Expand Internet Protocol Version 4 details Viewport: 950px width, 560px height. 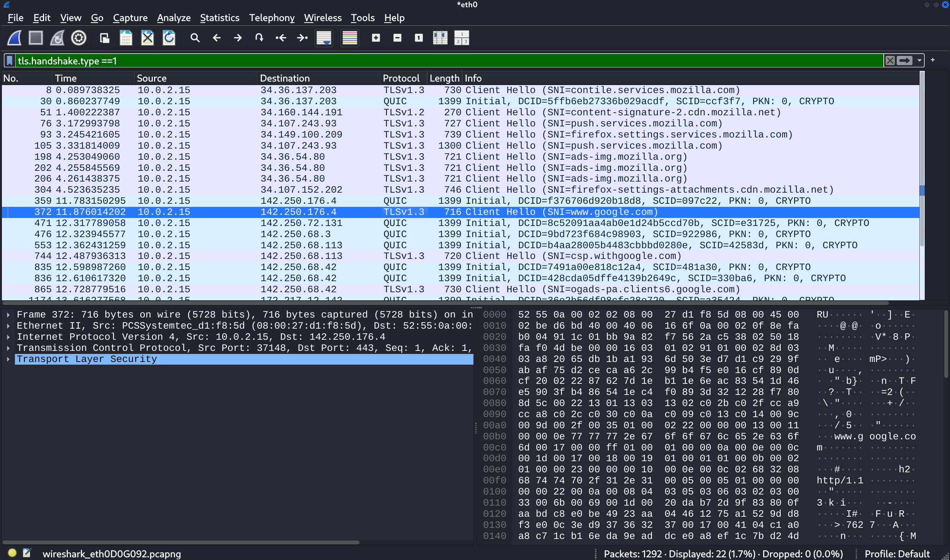(8, 337)
